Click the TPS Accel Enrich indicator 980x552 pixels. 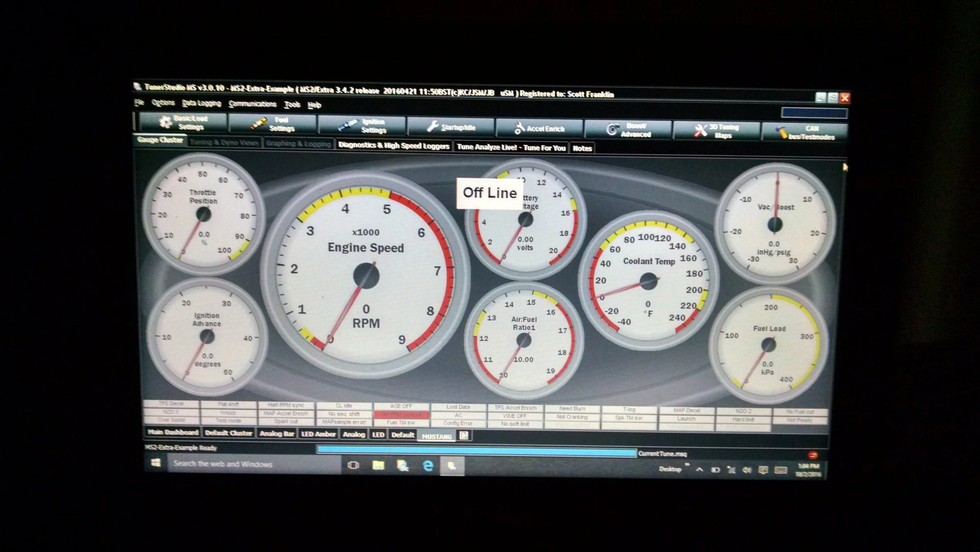(515, 408)
